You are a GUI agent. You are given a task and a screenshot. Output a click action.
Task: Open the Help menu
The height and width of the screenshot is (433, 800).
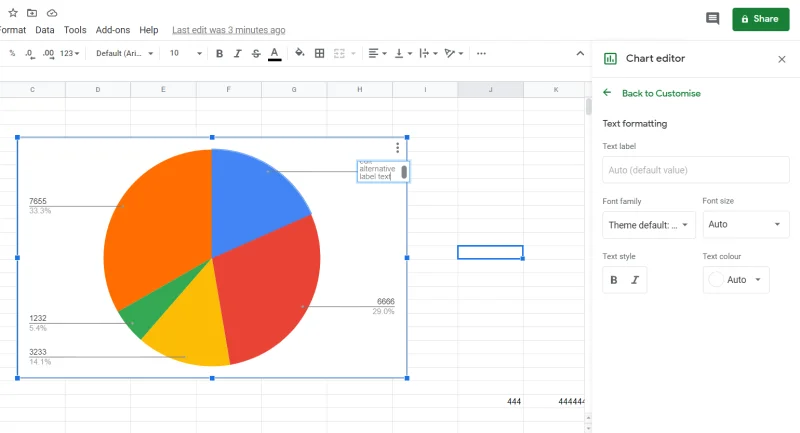tap(148, 30)
